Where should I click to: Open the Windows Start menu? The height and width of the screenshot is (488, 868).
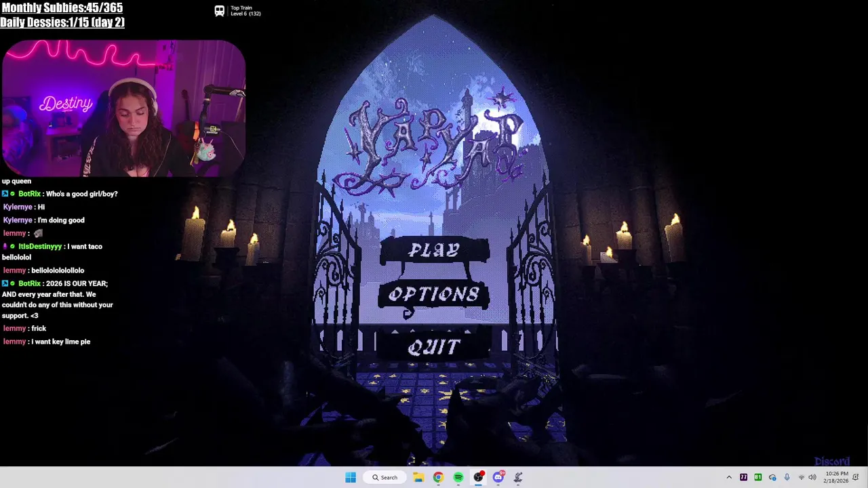click(x=351, y=477)
